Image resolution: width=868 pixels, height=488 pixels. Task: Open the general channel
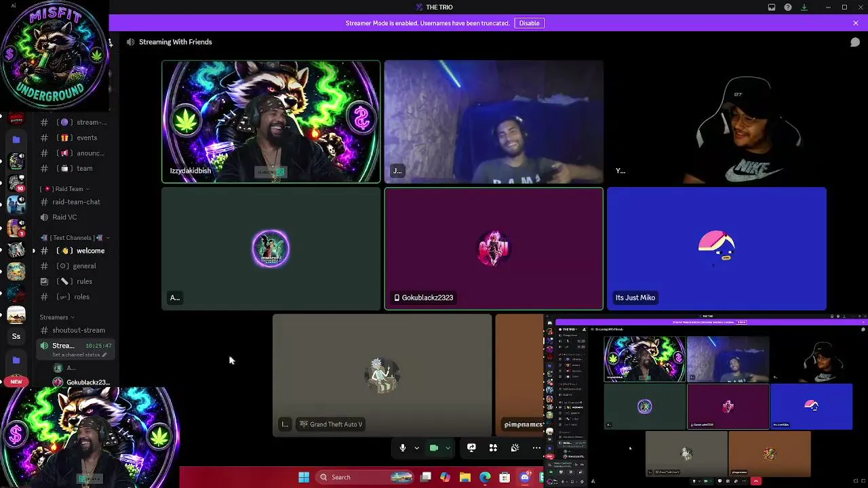tap(75, 266)
